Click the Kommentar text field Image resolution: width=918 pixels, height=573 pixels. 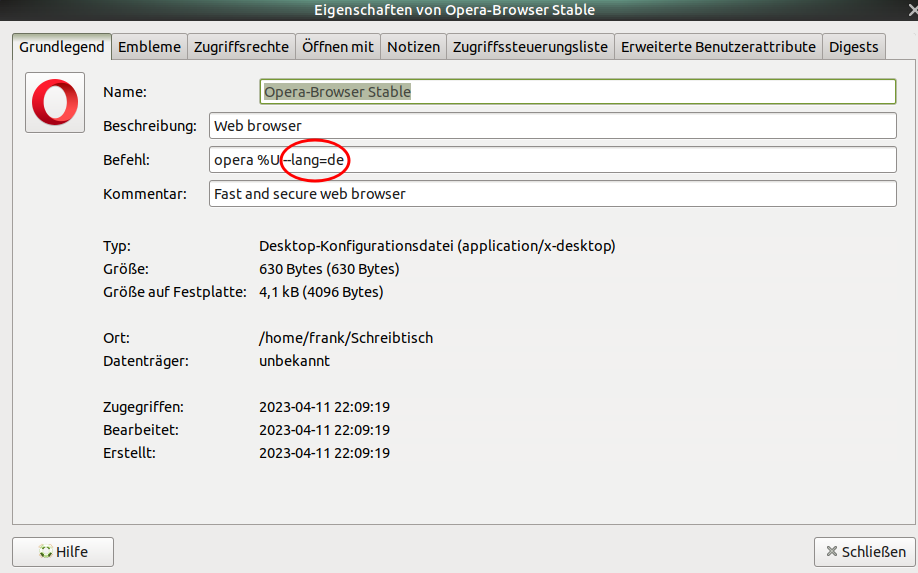click(553, 194)
